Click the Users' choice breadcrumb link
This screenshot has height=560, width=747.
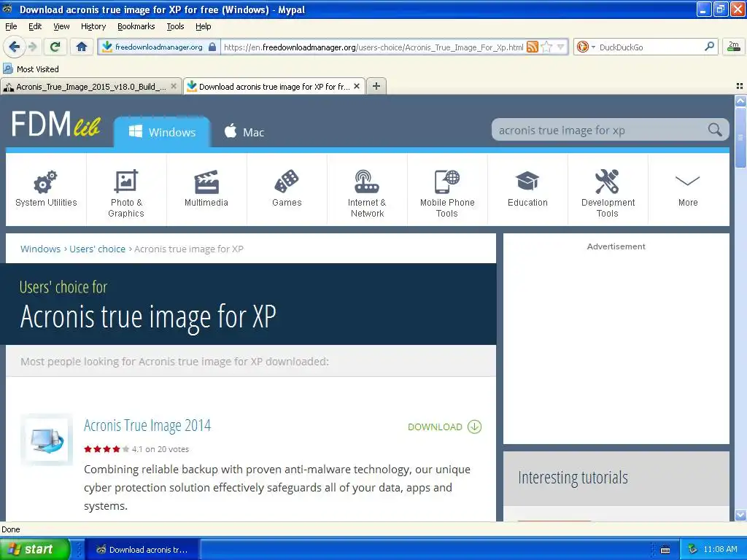tap(97, 249)
